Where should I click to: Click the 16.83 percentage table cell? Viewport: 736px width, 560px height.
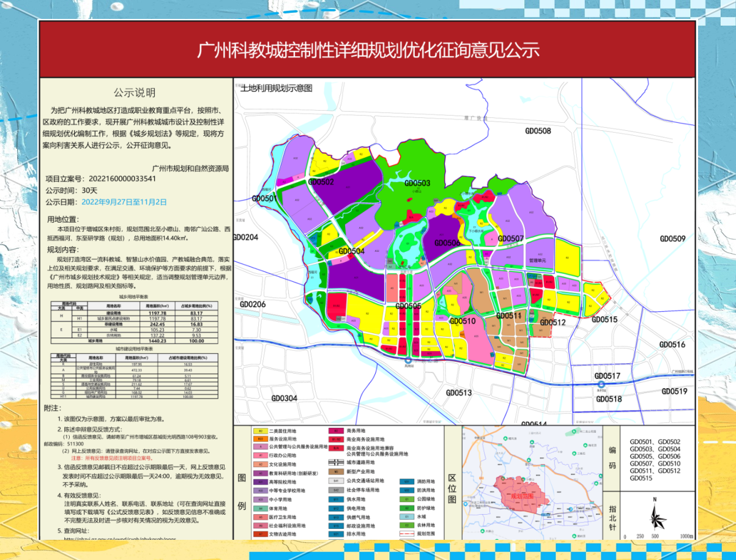pos(196,324)
